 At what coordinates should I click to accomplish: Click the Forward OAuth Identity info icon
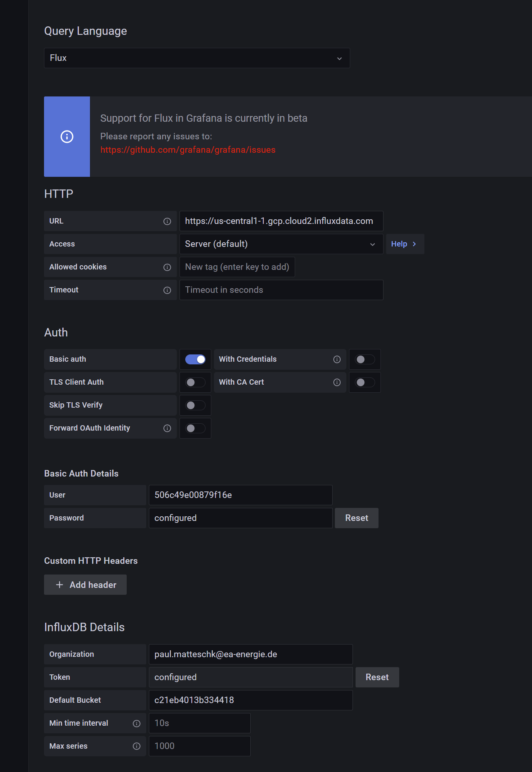tap(167, 428)
